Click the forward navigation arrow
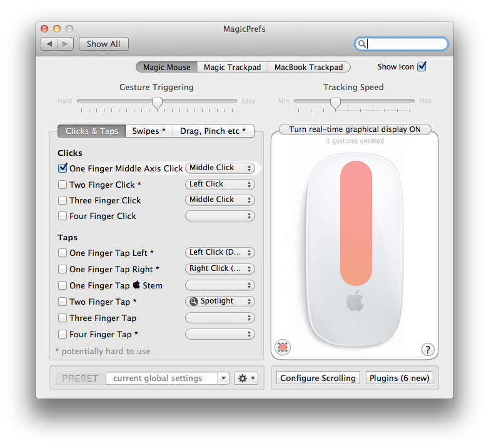 click(x=66, y=44)
